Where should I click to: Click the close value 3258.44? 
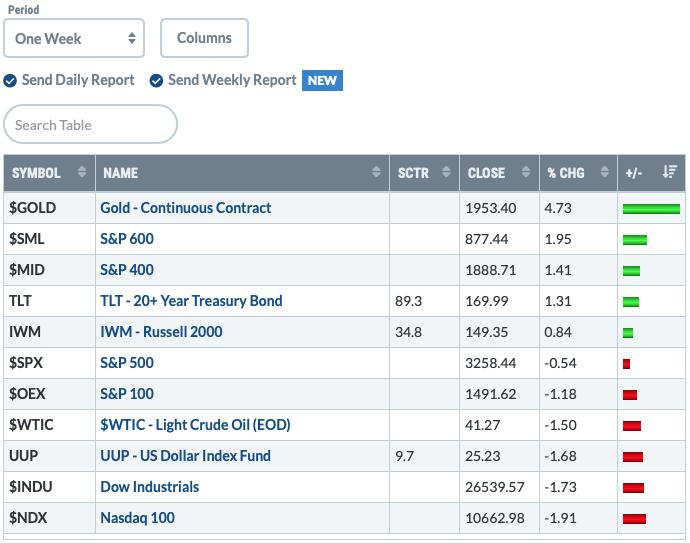pos(491,363)
